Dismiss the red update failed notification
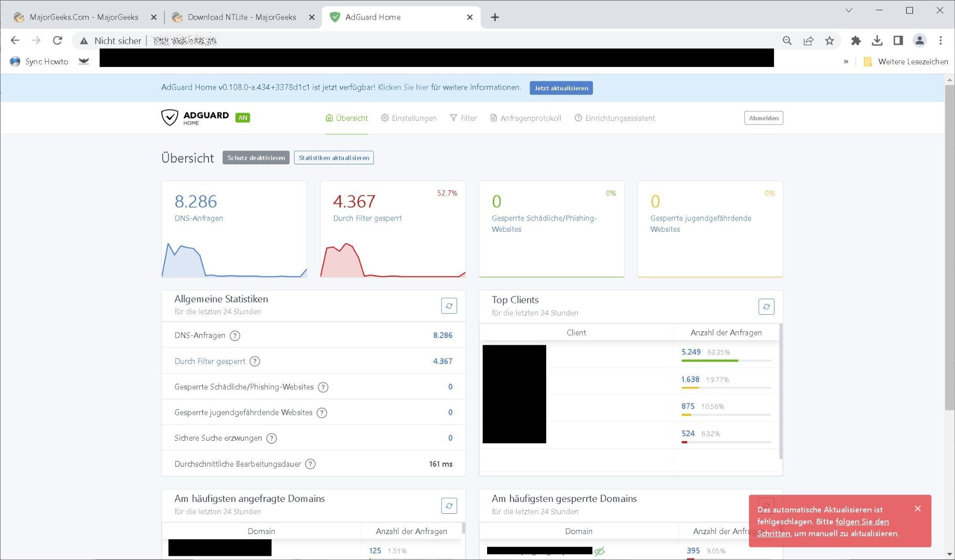Image resolution: width=955 pixels, height=560 pixels. pos(917,509)
